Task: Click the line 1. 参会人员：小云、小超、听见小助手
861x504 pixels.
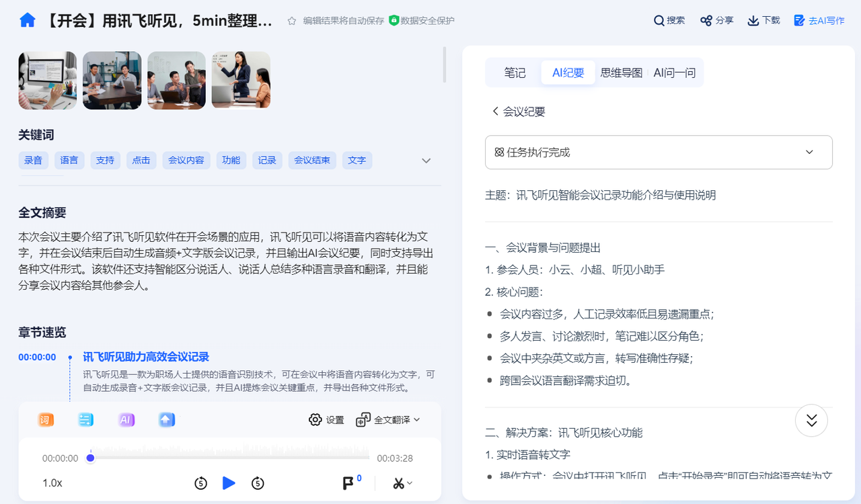Action: (x=575, y=269)
